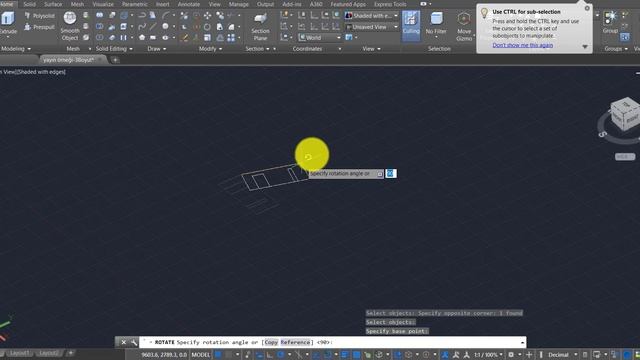640x360 pixels.
Task: Switch to the Solid ribbon tab
Action: tap(29, 4)
